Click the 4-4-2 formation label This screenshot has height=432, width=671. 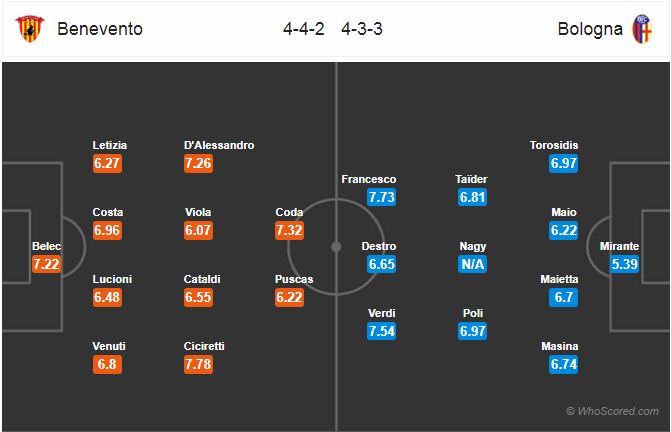[x=303, y=28]
